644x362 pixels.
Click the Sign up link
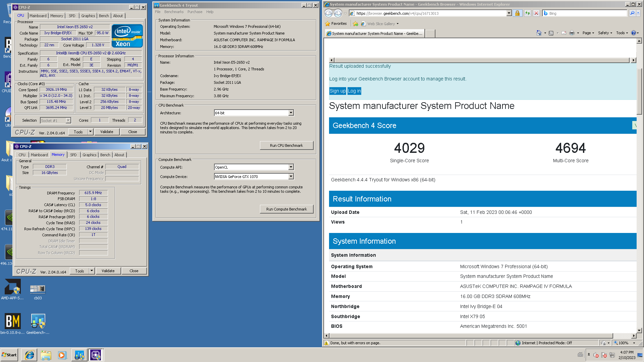coord(337,91)
